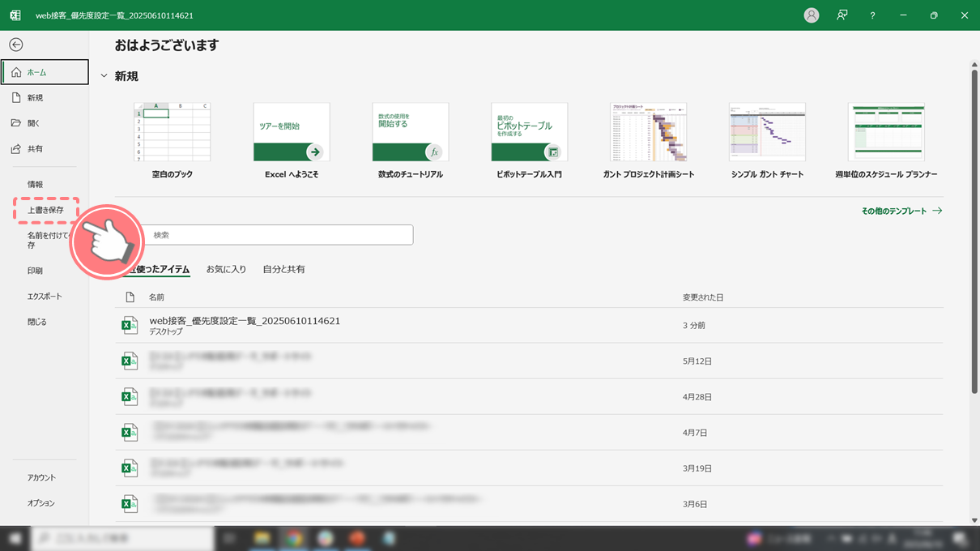Open 印刷 in the sidebar
The height and width of the screenshot is (551, 980).
(x=45, y=271)
